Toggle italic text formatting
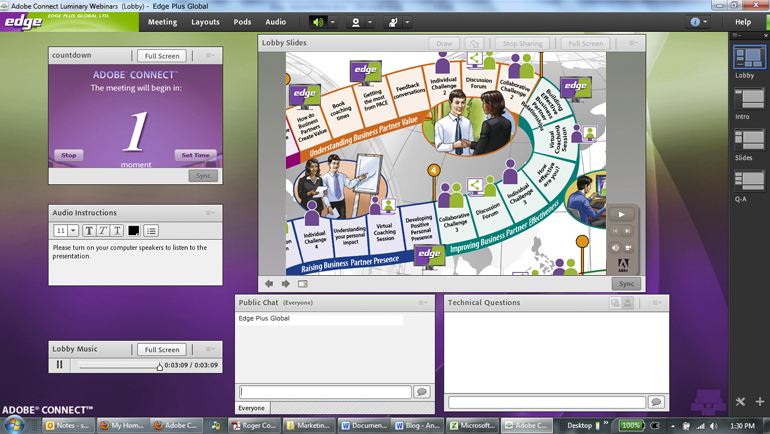Viewport: 770px width, 434px height. 103,230
